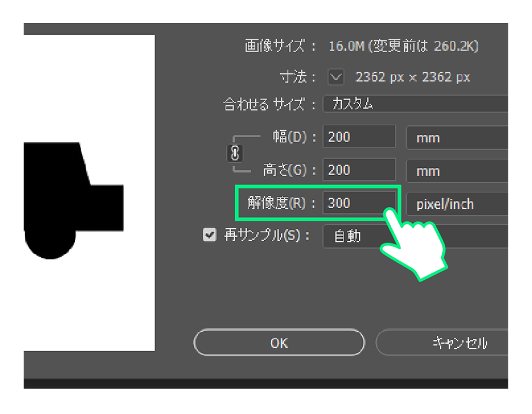This screenshot has height=414, width=532.
Task: Click the 解像度(R) resolution field showing 300
Action: tap(359, 203)
